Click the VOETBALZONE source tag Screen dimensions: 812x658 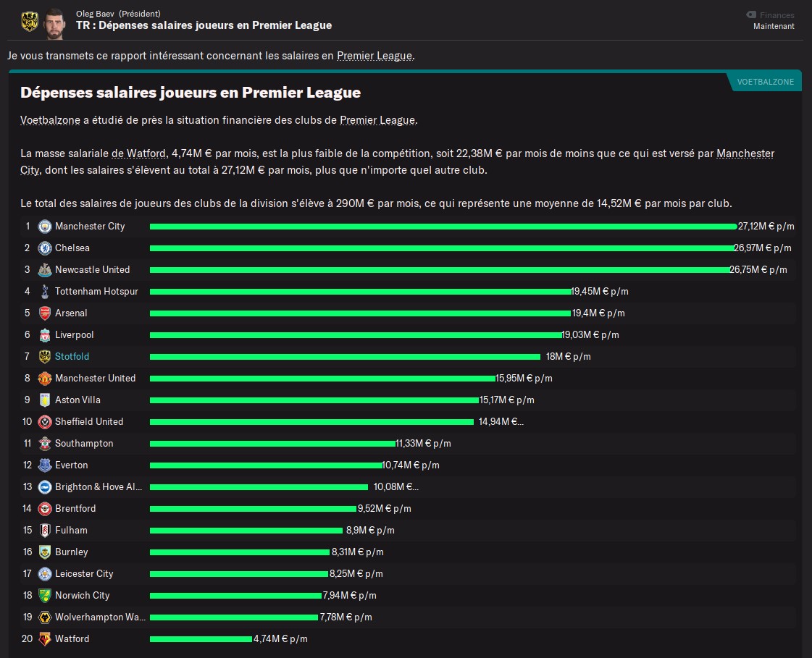pos(766,82)
